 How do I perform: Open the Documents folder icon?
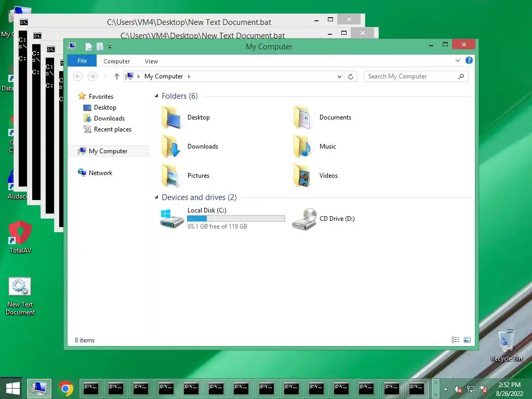(302, 117)
